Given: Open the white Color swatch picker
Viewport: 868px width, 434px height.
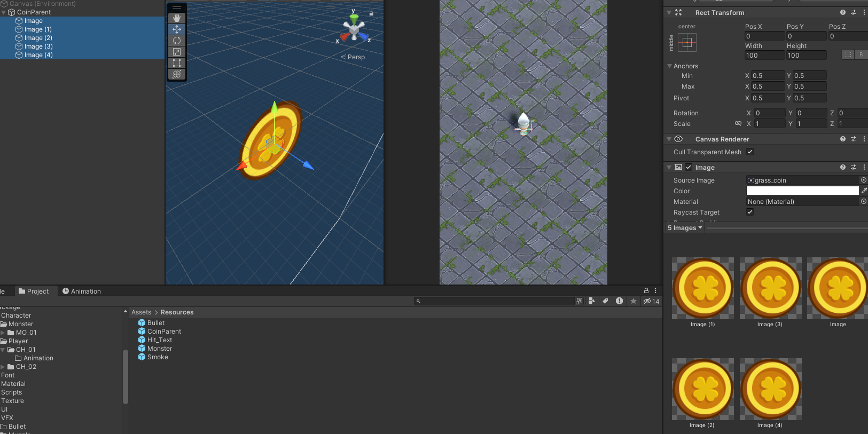Looking at the screenshot, I should 802,191.
